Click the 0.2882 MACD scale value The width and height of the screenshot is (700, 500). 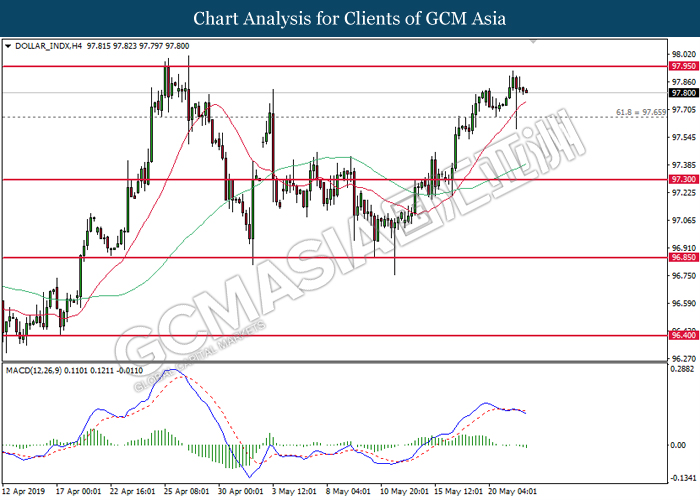pos(683,369)
